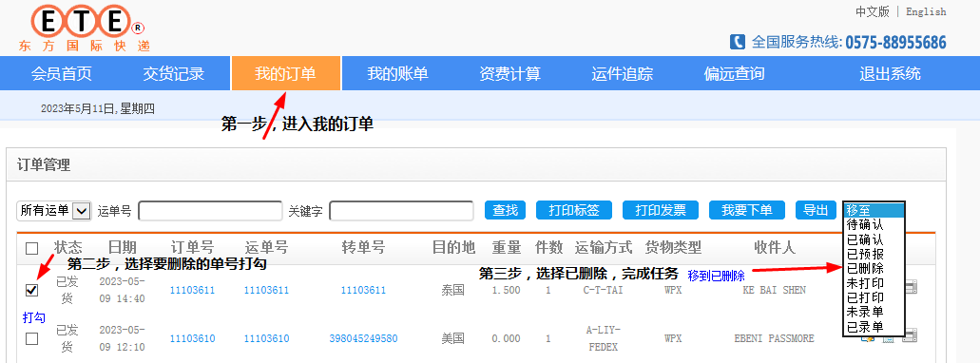This screenshot has height=363, width=980.
Task: Choose 待确认 from the move-to list
Action: pyautogui.click(x=874, y=224)
